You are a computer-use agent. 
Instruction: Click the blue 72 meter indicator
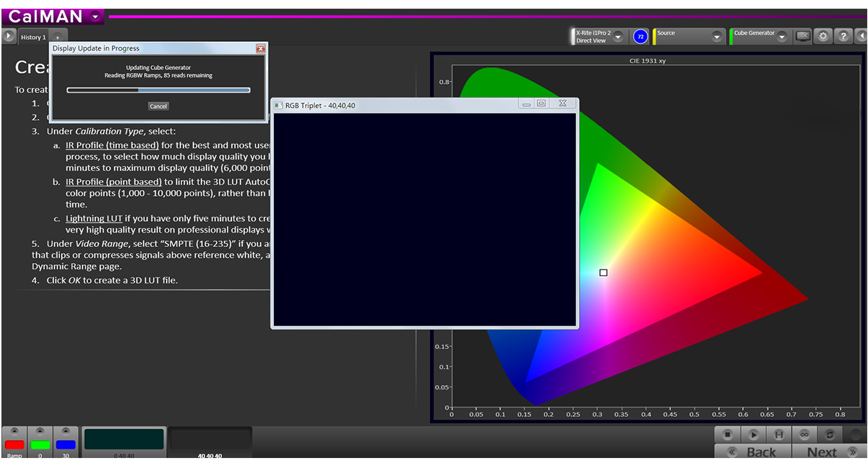click(640, 36)
